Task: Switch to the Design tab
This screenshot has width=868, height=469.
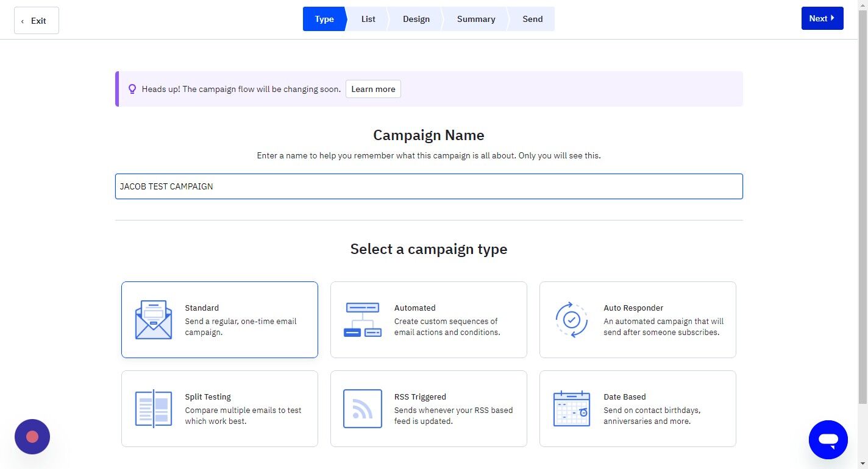Action: (x=416, y=19)
